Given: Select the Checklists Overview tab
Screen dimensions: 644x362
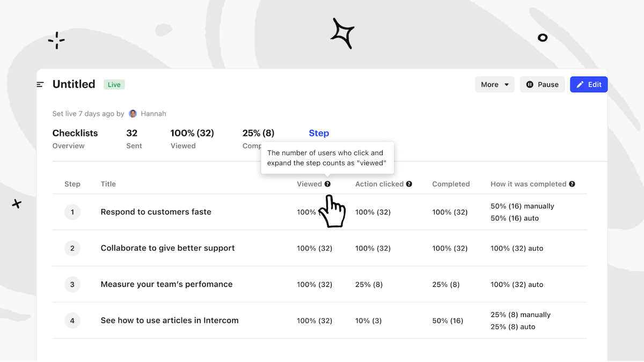Looking at the screenshot, I should click(x=75, y=138).
